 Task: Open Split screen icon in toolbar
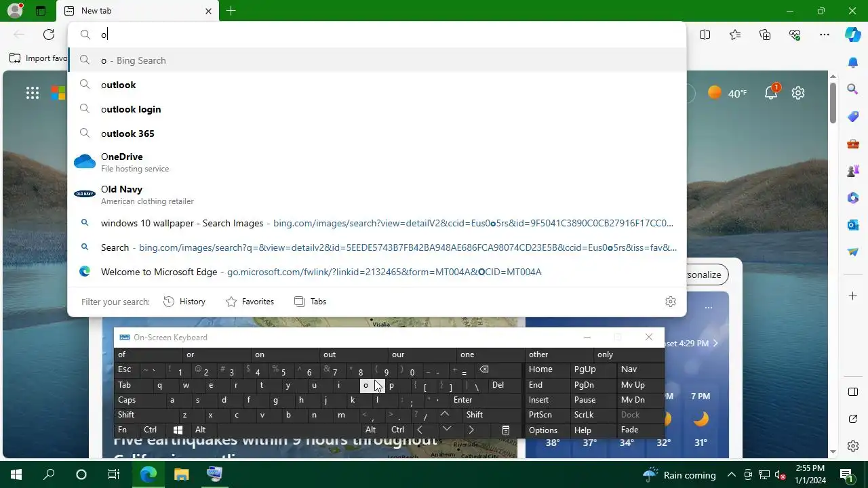coord(705,35)
